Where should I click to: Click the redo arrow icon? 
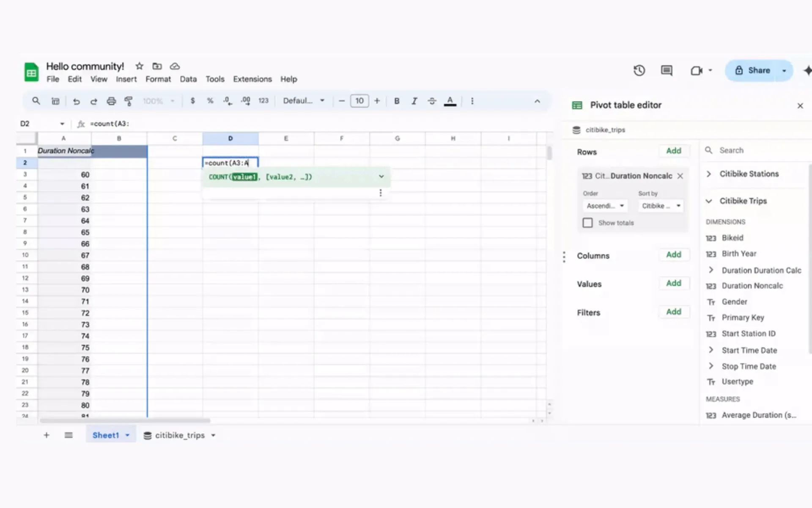[94, 101]
